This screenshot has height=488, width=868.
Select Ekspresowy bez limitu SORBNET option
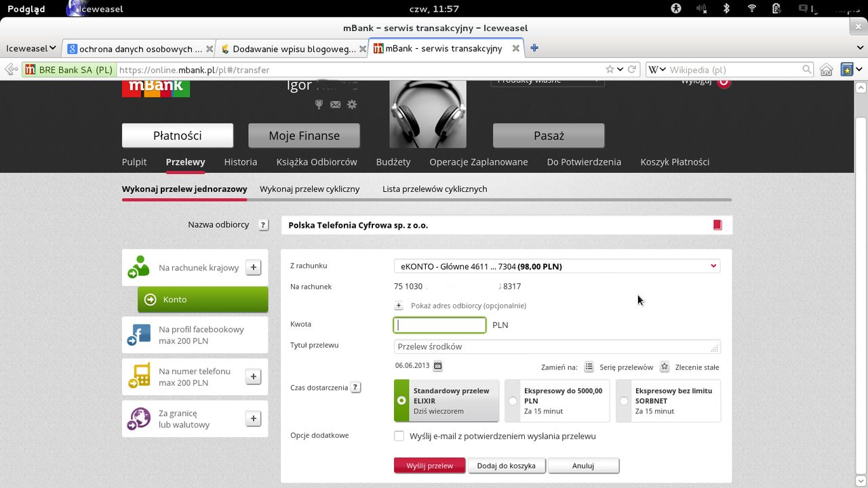tap(668, 401)
